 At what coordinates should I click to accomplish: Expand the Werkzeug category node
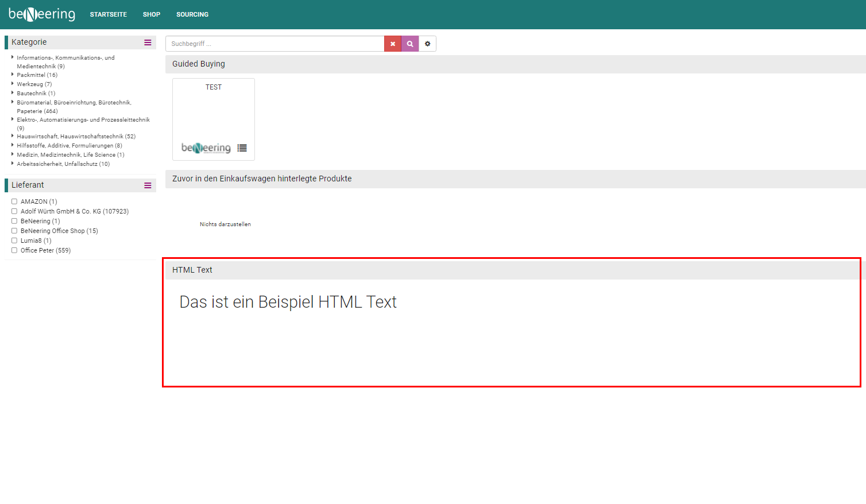tap(12, 84)
